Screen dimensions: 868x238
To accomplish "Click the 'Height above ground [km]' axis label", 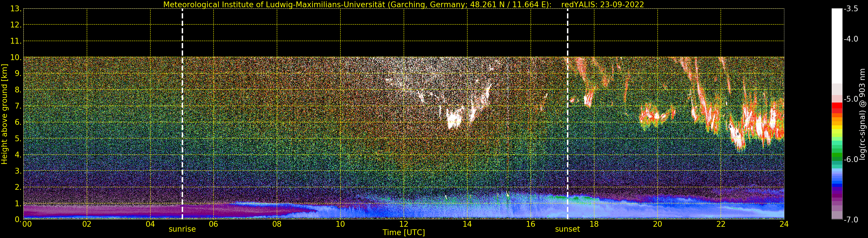I will coord(4,114).
